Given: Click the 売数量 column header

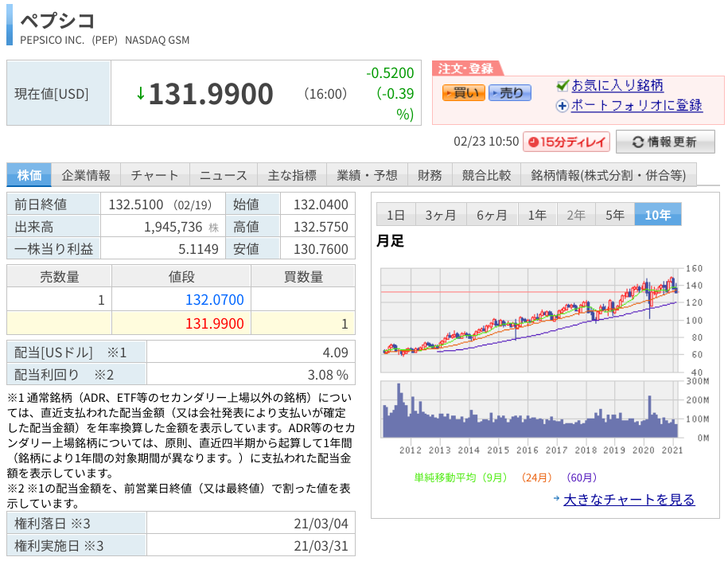Looking at the screenshot, I should point(60,277).
